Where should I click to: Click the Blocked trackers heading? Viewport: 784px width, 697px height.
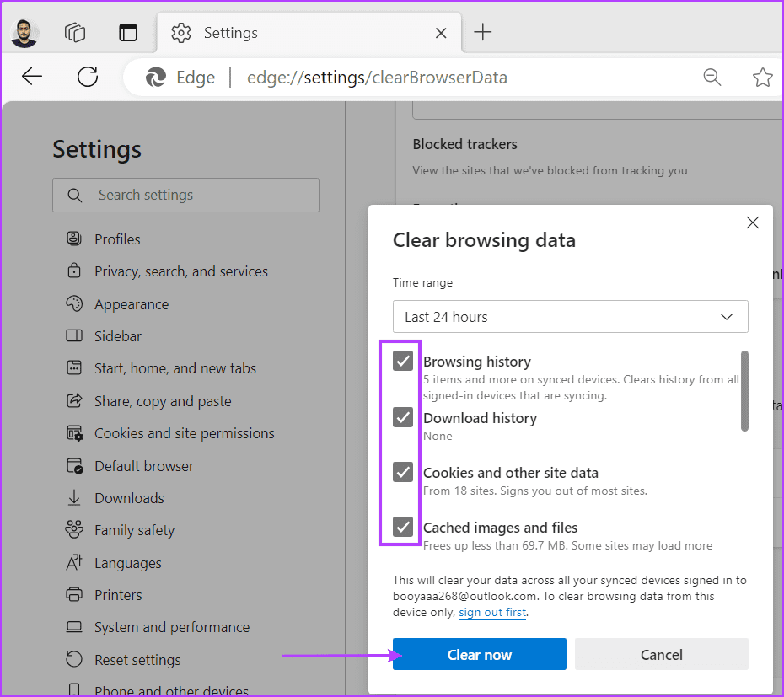coord(465,144)
